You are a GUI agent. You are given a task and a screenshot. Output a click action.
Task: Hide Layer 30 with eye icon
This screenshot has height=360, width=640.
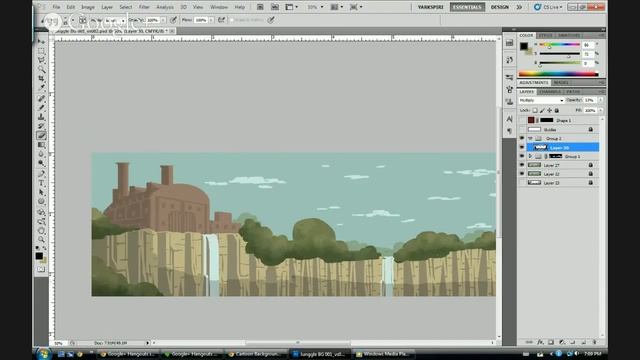[x=522, y=147]
